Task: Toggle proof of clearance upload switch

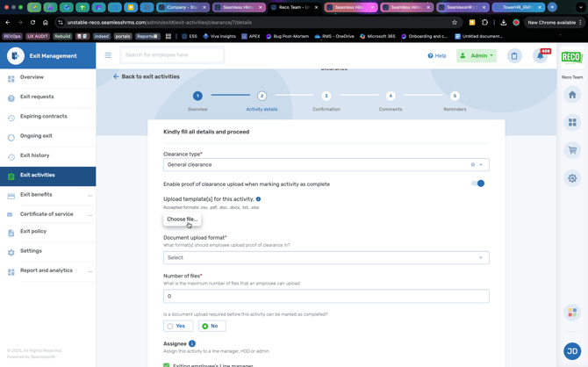Action: coord(477,183)
